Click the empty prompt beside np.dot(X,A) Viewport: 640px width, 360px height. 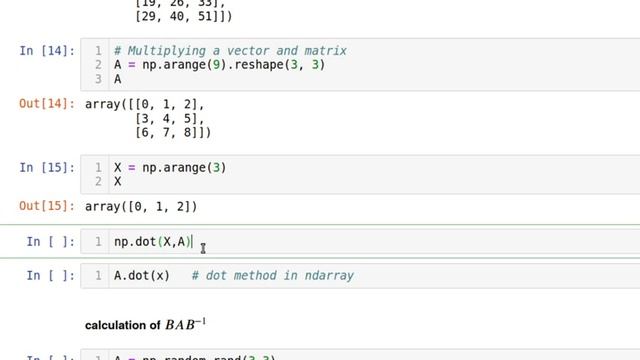pyautogui.click(x=51, y=242)
